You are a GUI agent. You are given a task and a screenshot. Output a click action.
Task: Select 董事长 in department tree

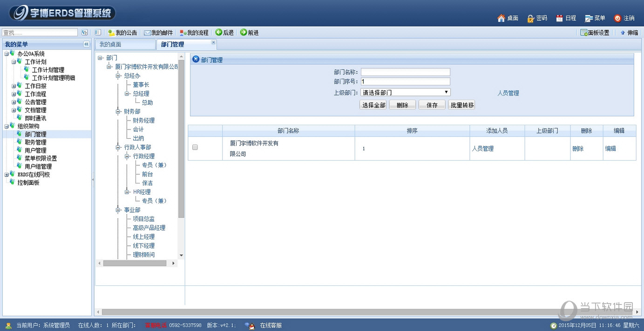point(141,85)
